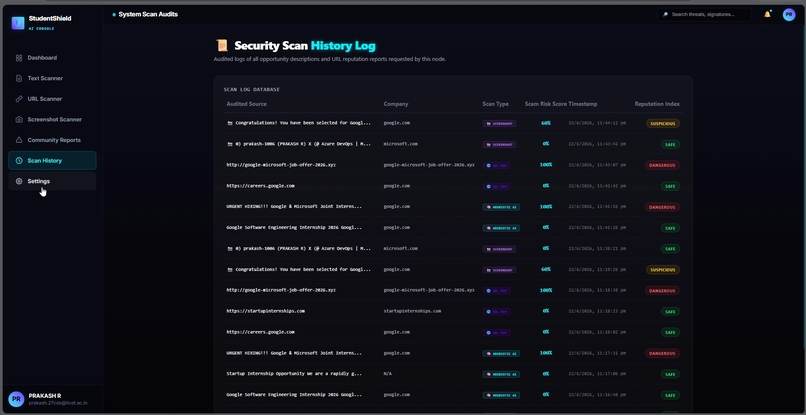Click the Scan Type column header
The image size is (806, 415).
(496, 104)
